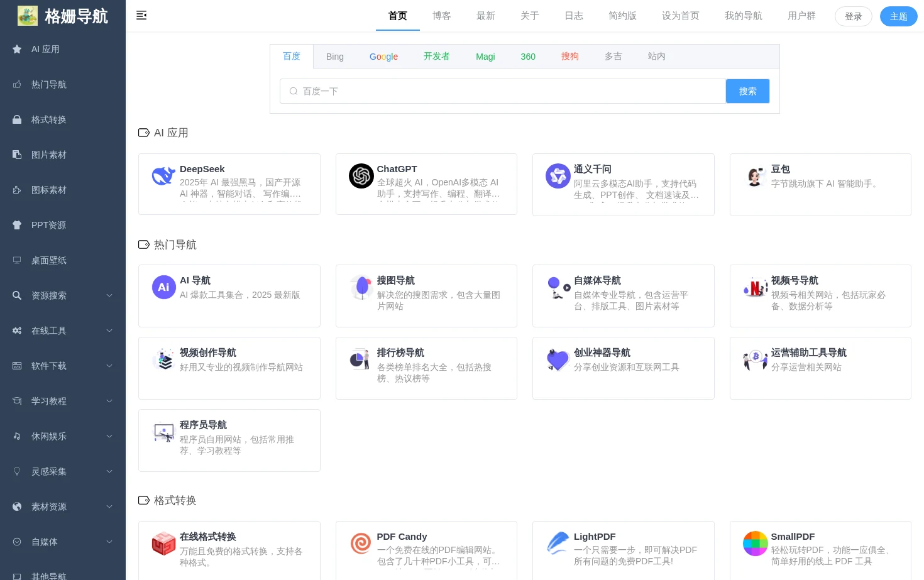Click the blue 主题 button
This screenshot has height=580, width=924.
899,16
